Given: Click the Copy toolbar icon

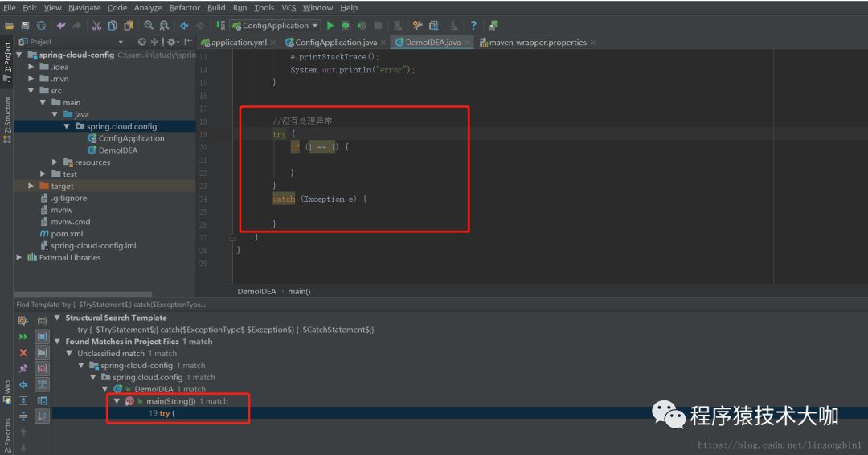Looking at the screenshot, I should click(x=113, y=26).
